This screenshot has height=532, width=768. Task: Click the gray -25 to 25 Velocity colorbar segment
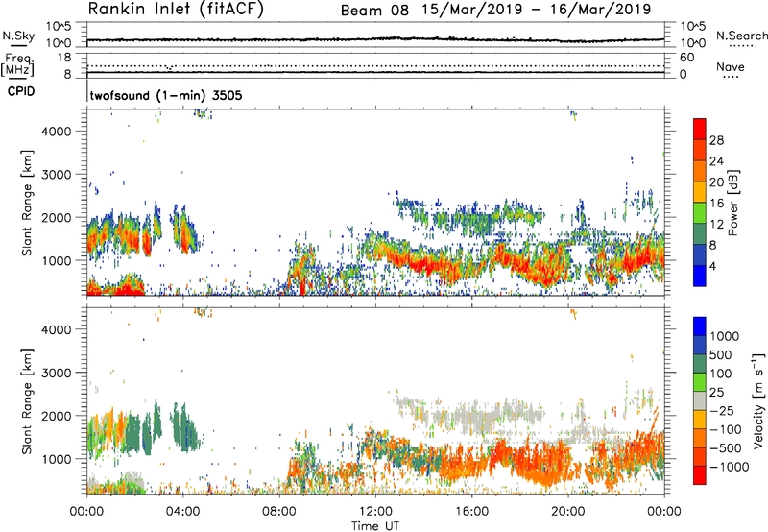pos(700,400)
